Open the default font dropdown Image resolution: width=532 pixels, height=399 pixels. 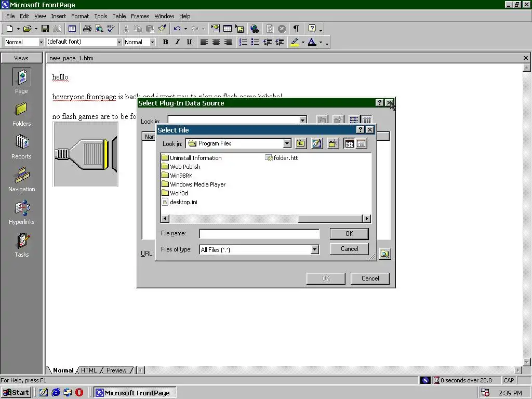coord(119,42)
